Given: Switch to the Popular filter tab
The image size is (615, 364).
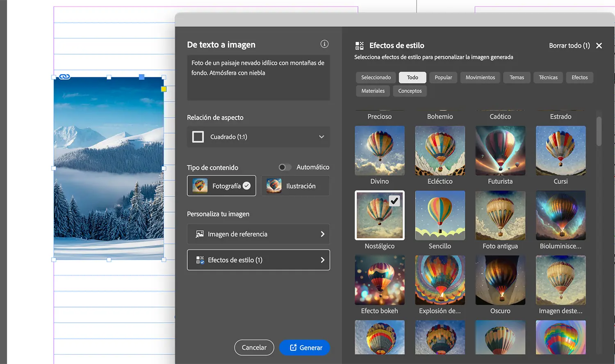Looking at the screenshot, I should point(443,77).
